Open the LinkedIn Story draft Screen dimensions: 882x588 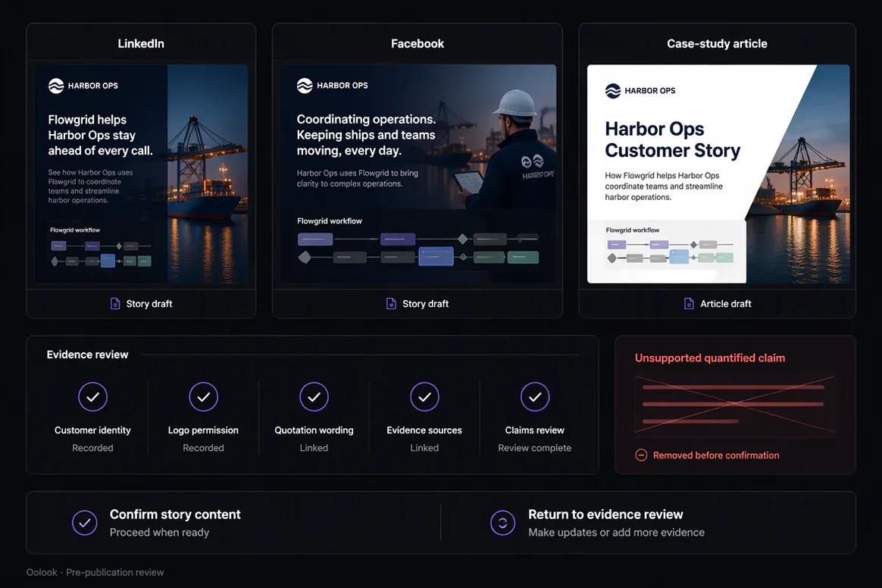[141, 304]
